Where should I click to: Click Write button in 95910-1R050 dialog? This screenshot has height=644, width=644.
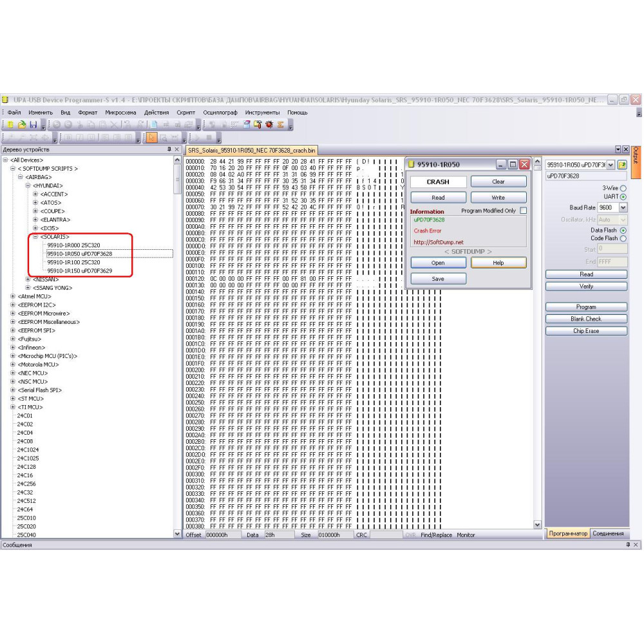point(498,198)
